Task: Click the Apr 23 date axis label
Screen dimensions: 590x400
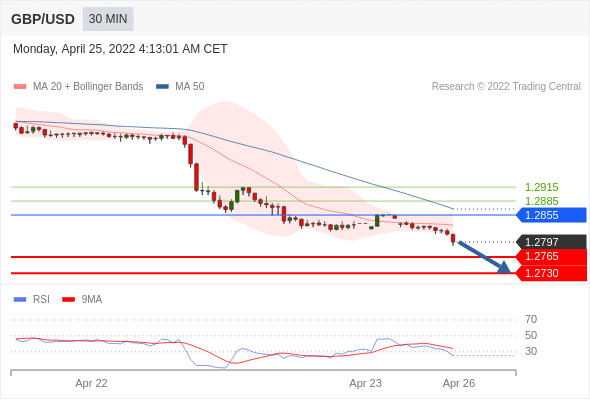Action: (x=365, y=383)
